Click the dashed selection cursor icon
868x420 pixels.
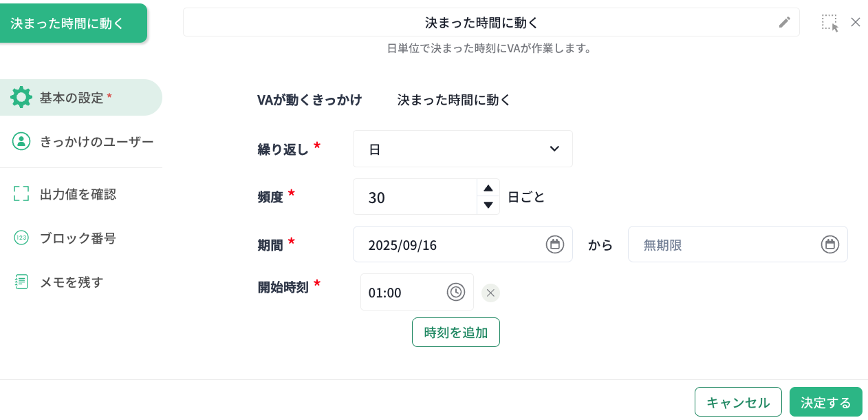tap(830, 23)
